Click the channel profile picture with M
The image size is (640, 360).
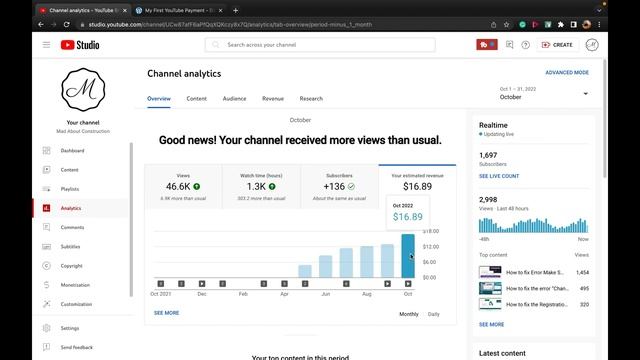(83, 90)
